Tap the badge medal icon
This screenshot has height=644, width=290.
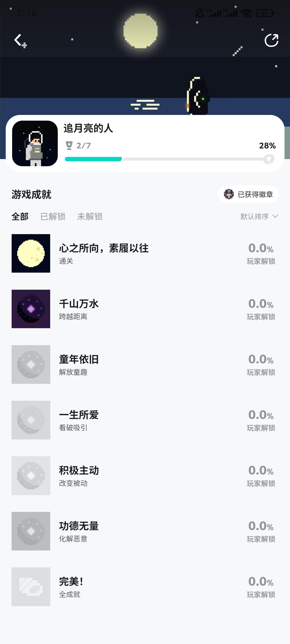point(229,194)
